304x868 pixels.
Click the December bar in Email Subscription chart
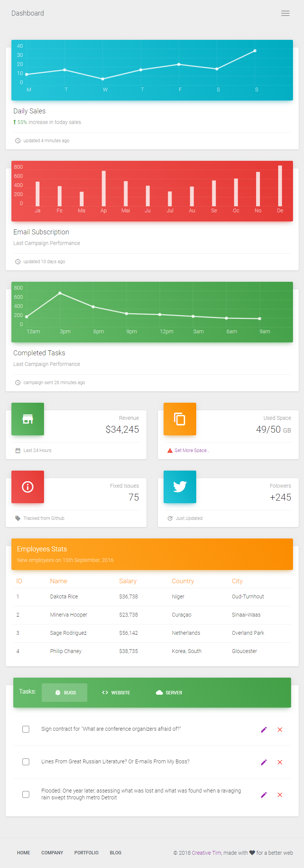coord(280,186)
